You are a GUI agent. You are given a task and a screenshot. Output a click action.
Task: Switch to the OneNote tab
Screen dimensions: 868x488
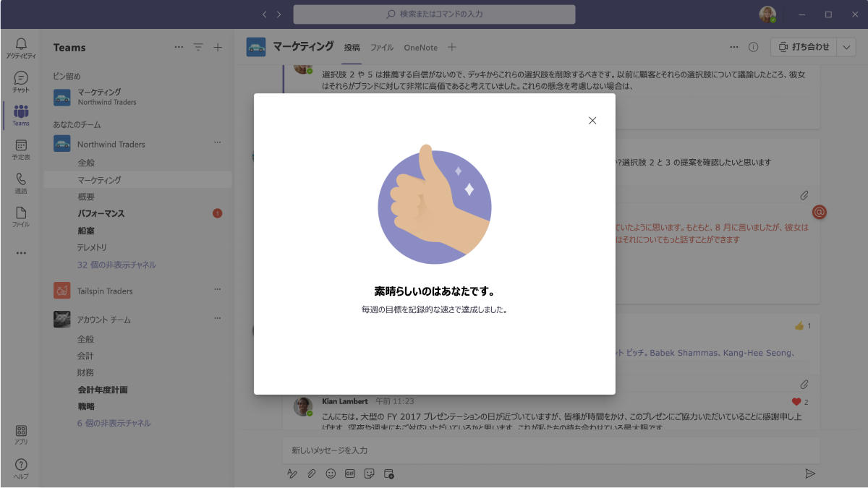tap(421, 48)
